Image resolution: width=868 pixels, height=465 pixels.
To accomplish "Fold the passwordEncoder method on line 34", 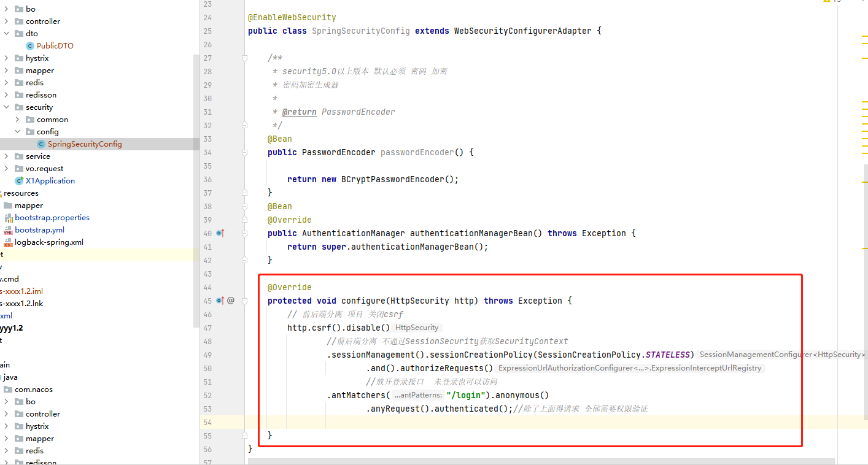I will pyautogui.click(x=244, y=152).
